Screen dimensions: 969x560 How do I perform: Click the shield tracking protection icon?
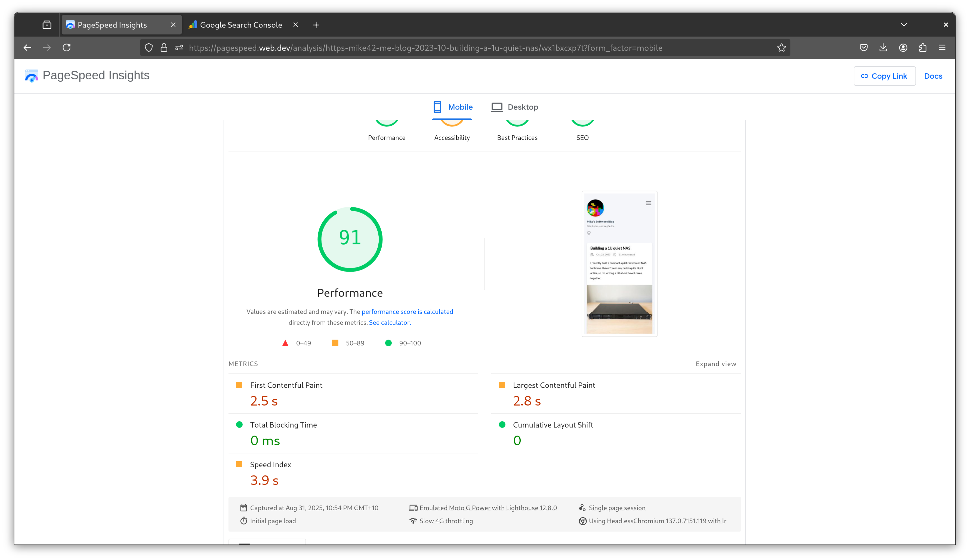coord(149,48)
